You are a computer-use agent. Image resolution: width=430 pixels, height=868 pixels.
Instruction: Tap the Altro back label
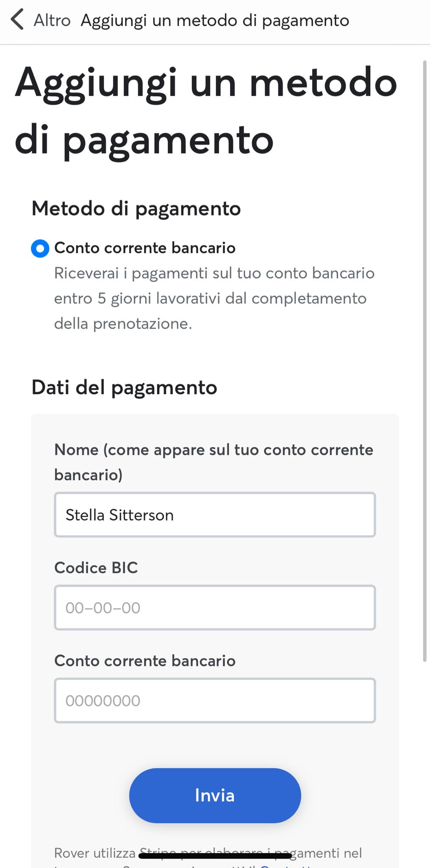[x=52, y=20]
